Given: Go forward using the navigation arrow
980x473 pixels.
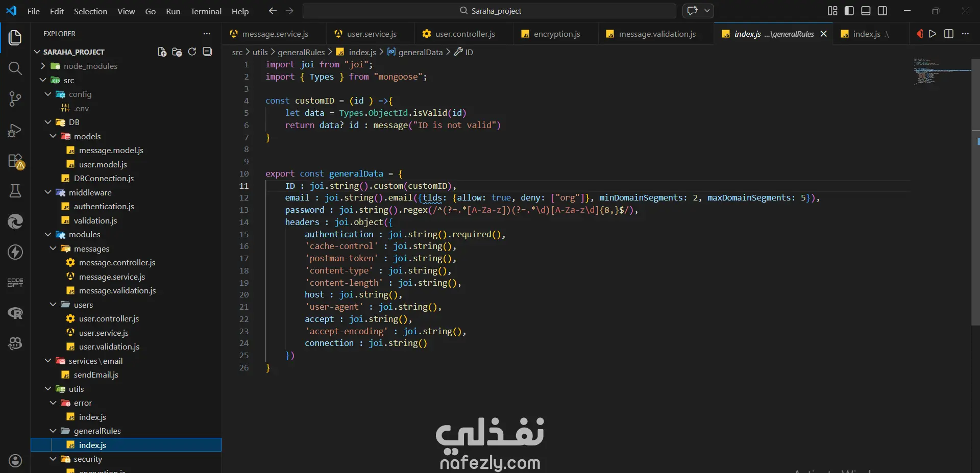Looking at the screenshot, I should click(x=289, y=11).
